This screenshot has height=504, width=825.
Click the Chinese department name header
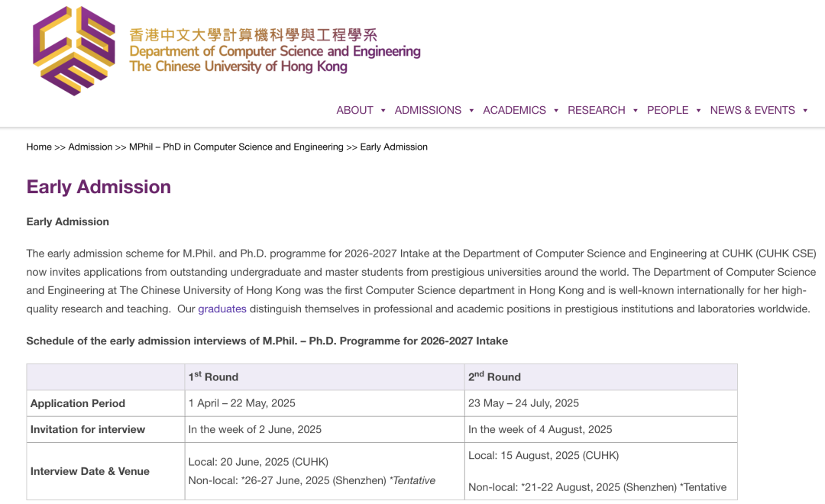coord(253,34)
